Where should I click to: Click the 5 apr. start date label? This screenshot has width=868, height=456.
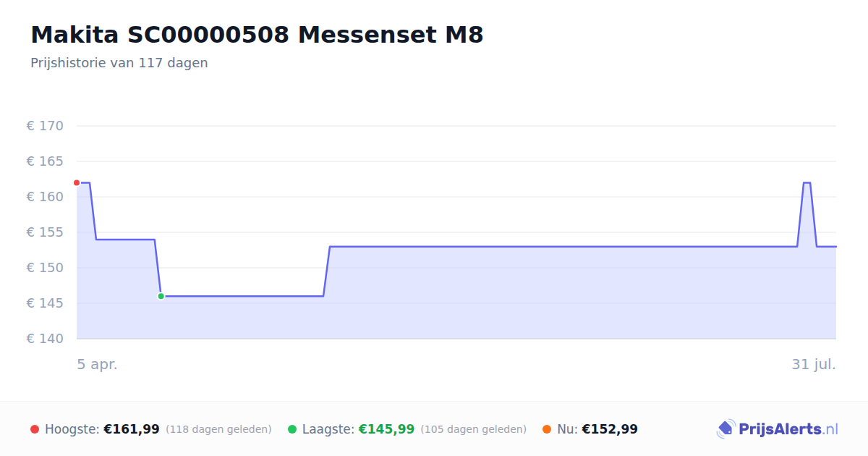click(x=98, y=365)
